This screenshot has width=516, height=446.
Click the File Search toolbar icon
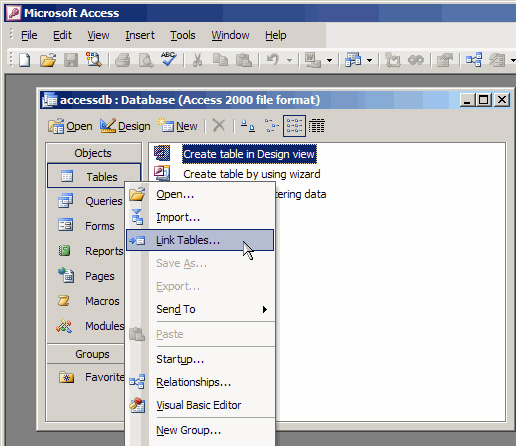(x=94, y=60)
